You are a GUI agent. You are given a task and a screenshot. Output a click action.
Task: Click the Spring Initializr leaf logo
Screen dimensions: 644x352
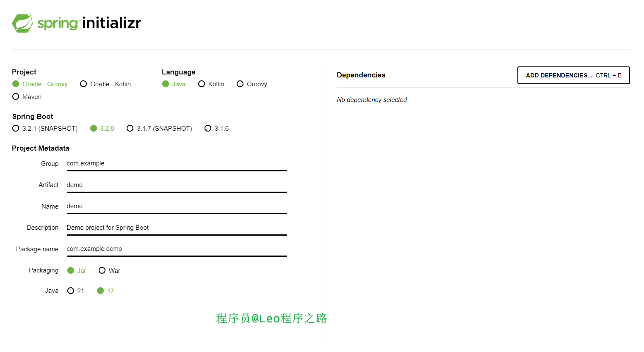[x=22, y=23]
